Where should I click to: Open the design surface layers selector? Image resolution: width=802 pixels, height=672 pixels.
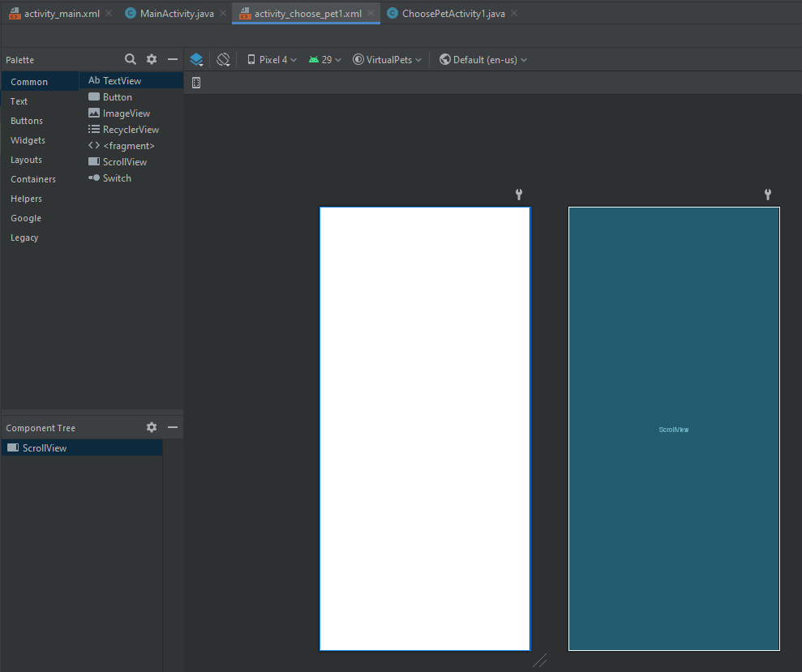click(196, 59)
